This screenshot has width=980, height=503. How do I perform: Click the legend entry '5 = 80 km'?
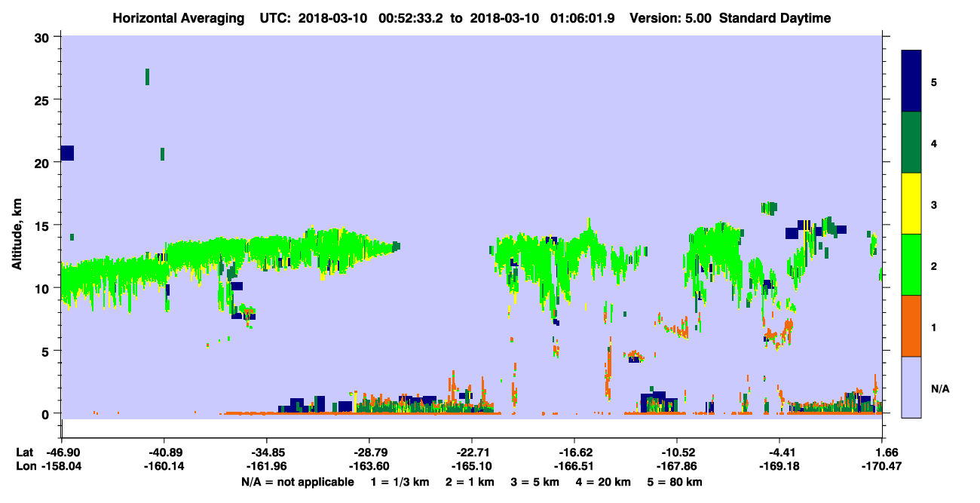675,482
